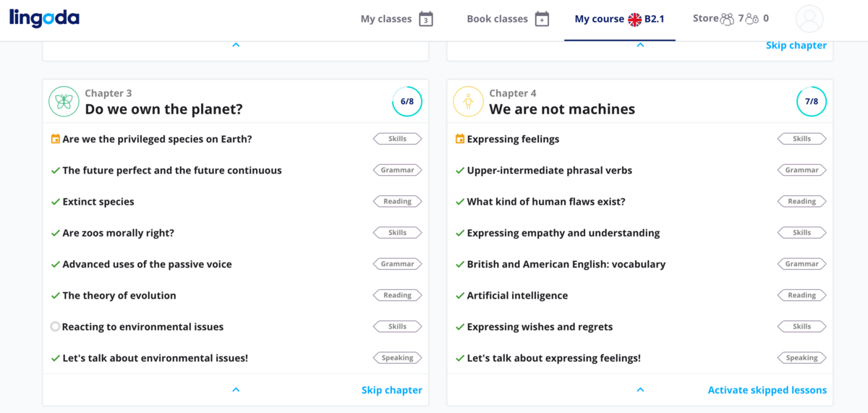The height and width of the screenshot is (413, 868).
Task: Click the group class credits icon in Store
Action: pos(727,20)
